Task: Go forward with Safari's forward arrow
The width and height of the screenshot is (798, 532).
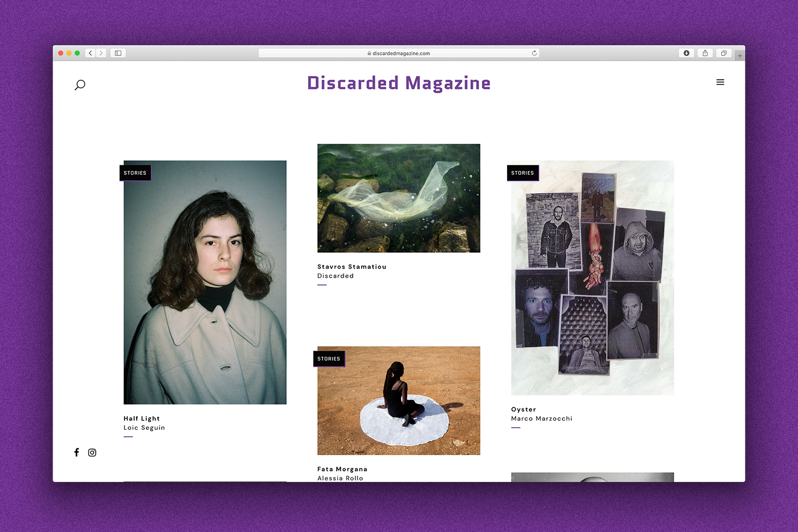Action: pyautogui.click(x=101, y=53)
